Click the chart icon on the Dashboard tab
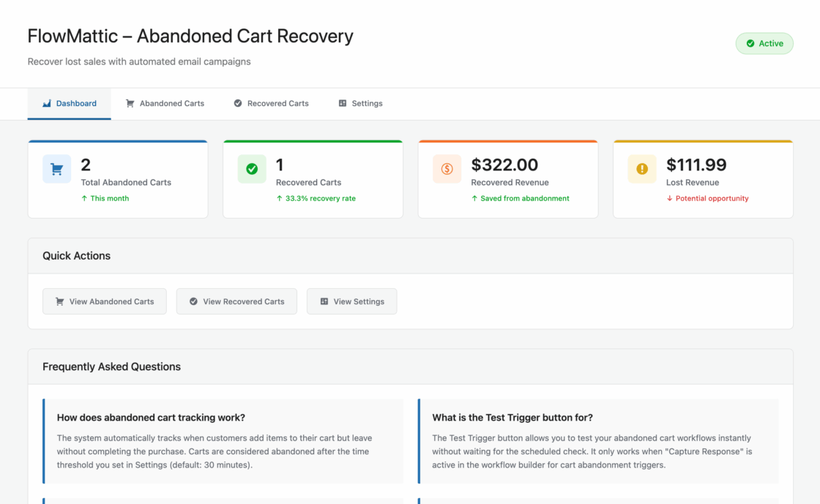The width and height of the screenshot is (820, 504). coord(47,104)
